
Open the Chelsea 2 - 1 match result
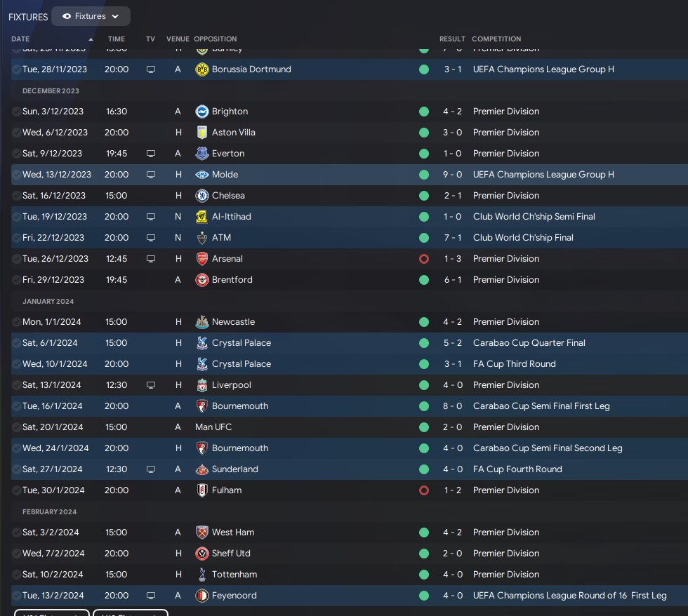coord(452,196)
